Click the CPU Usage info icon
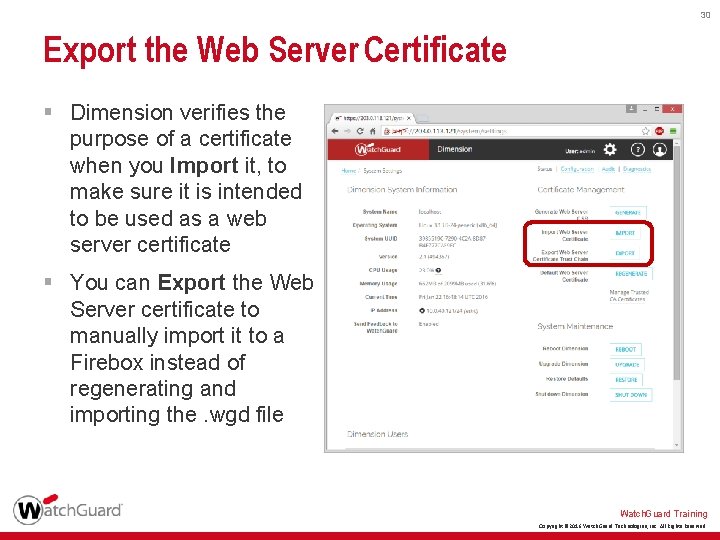 [x=439, y=270]
